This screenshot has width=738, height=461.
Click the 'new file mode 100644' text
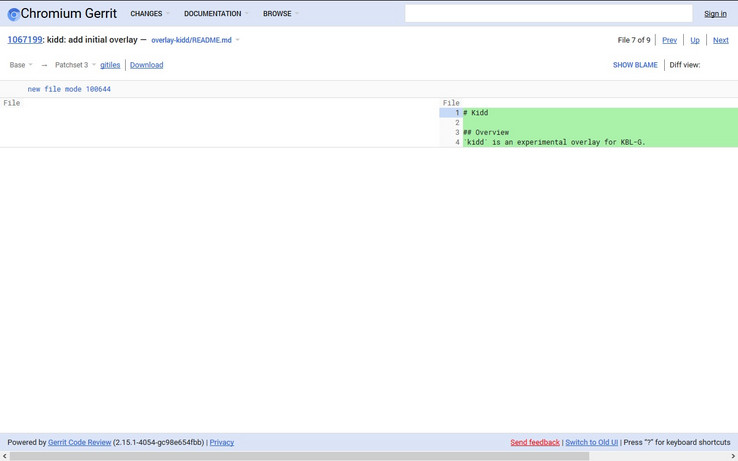pos(69,89)
